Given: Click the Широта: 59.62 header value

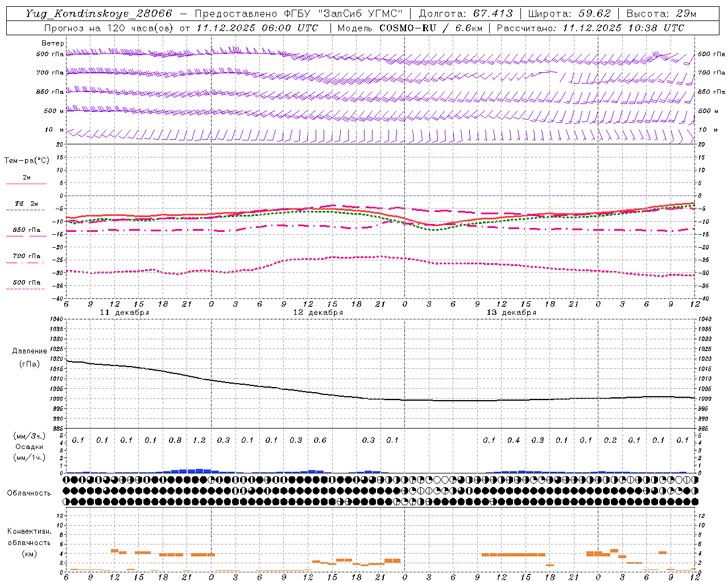Looking at the screenshot, I should point(569,14).
